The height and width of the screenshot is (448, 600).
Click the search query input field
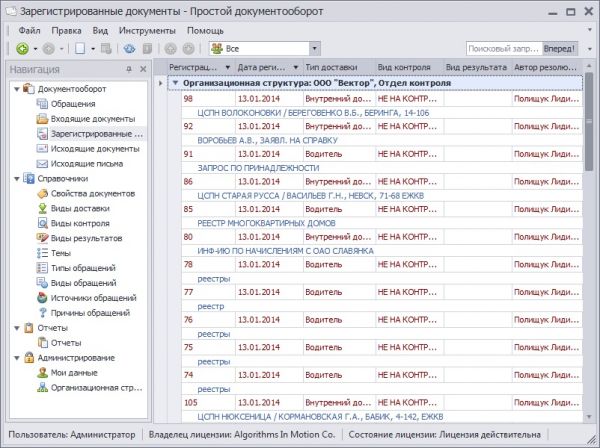point(503,48)
